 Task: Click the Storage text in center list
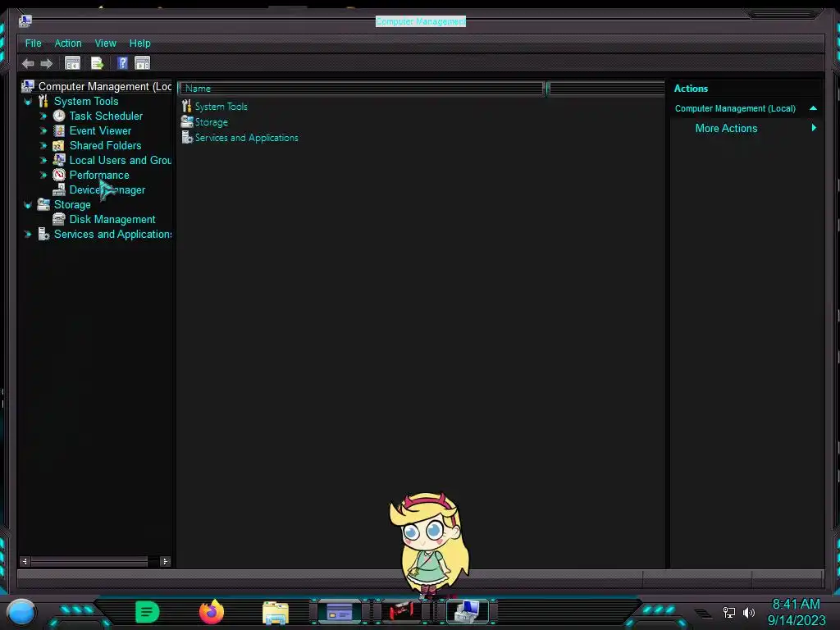(x=211, y=121)
